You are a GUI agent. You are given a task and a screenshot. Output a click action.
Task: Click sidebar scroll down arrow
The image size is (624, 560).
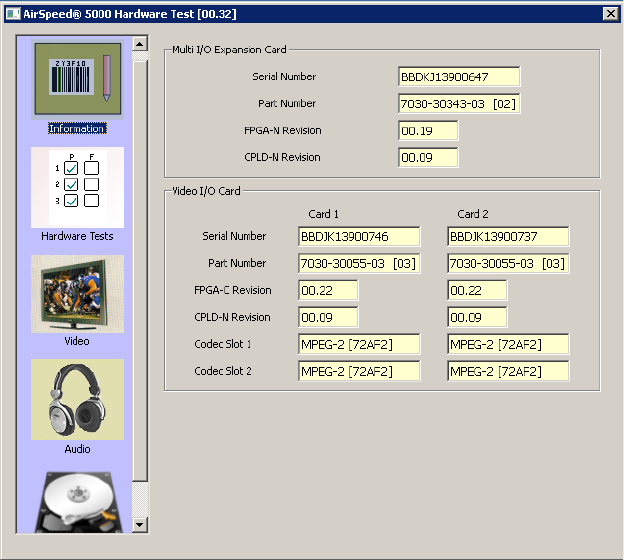point(140,525)
